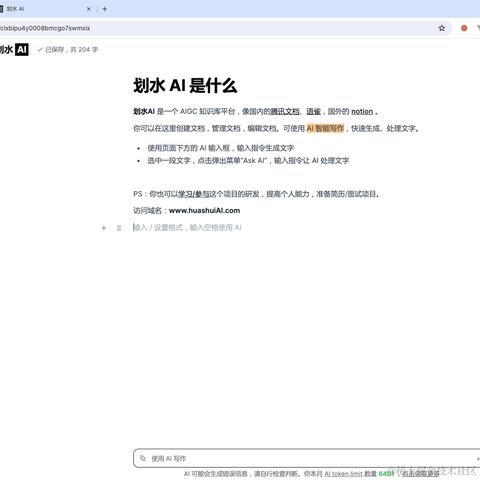Click the www.huashuiAI.com domain text
This screenshot has width=480, height=480.
(x=204, y=211)
